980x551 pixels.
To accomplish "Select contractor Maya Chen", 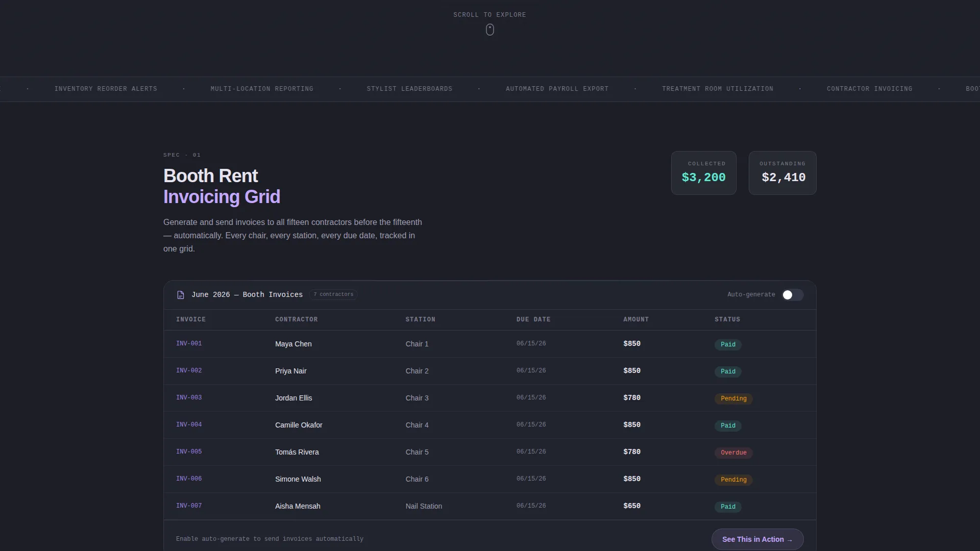I will [293, 344].
